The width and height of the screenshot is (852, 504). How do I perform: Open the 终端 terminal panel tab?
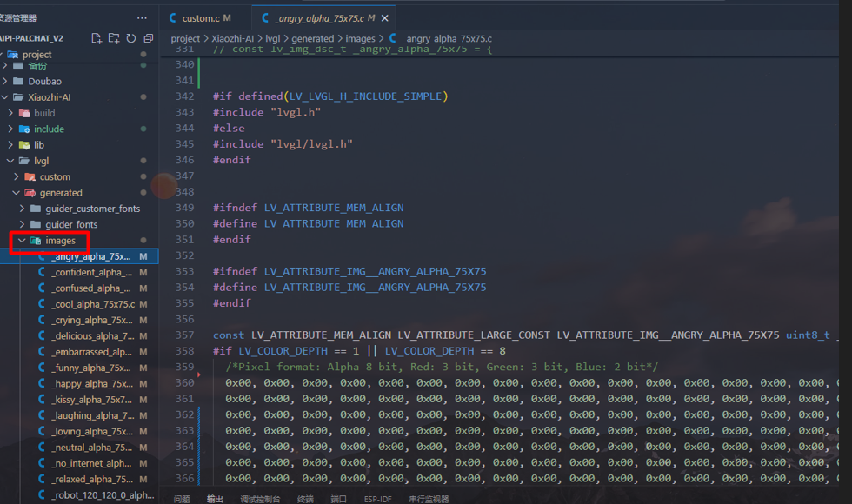coord(305,499)
